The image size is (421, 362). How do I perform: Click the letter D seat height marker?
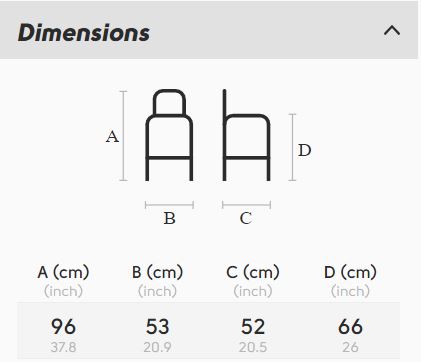click(305, 150)
